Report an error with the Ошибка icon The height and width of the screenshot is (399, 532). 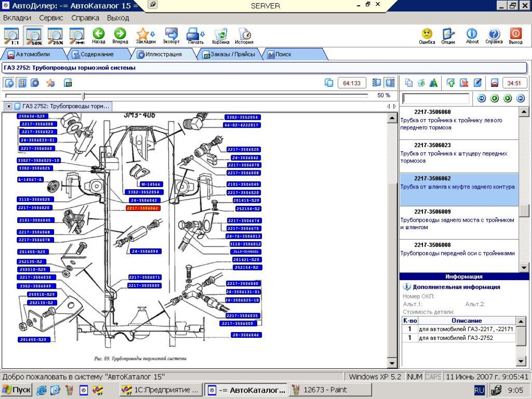[427, 36]
